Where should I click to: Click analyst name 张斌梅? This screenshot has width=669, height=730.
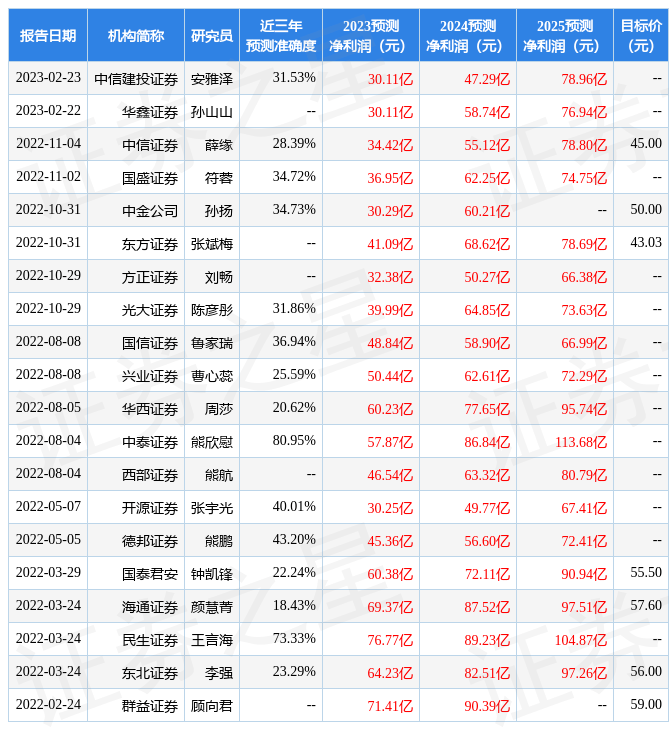pyautogui.click(x=212, y=244)
